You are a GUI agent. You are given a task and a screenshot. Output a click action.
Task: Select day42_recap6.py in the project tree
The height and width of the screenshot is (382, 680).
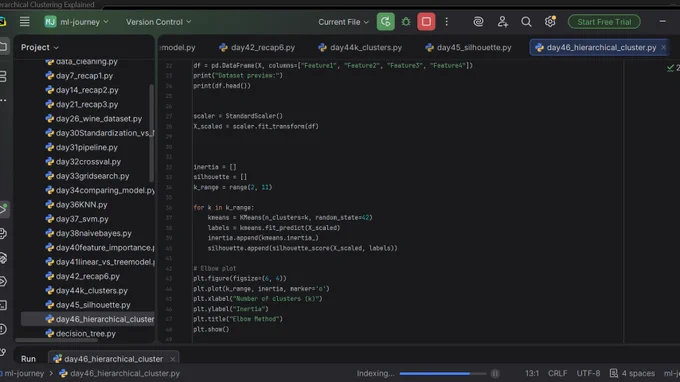pos(82,276)
